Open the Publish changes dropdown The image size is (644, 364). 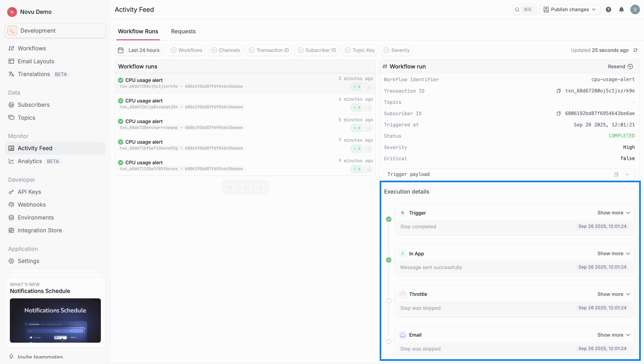coord(570,10)
